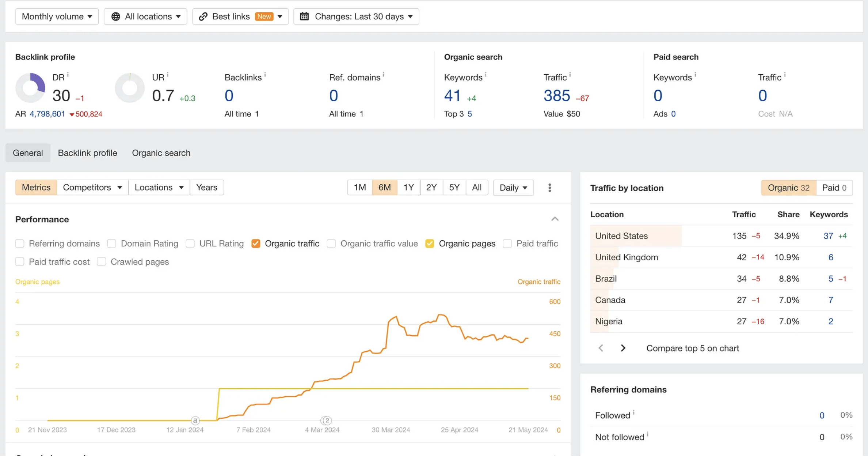Image resolution: width=868 pixels, height=460 pixels.
Task: Click the Backlinks info icon
Action: tap(265, 75)
